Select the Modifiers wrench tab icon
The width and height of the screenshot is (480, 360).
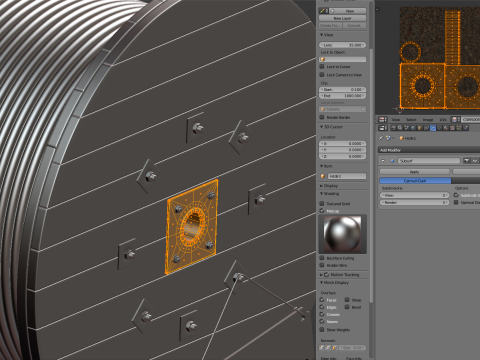pyautogui.click(x=433, y=128)
